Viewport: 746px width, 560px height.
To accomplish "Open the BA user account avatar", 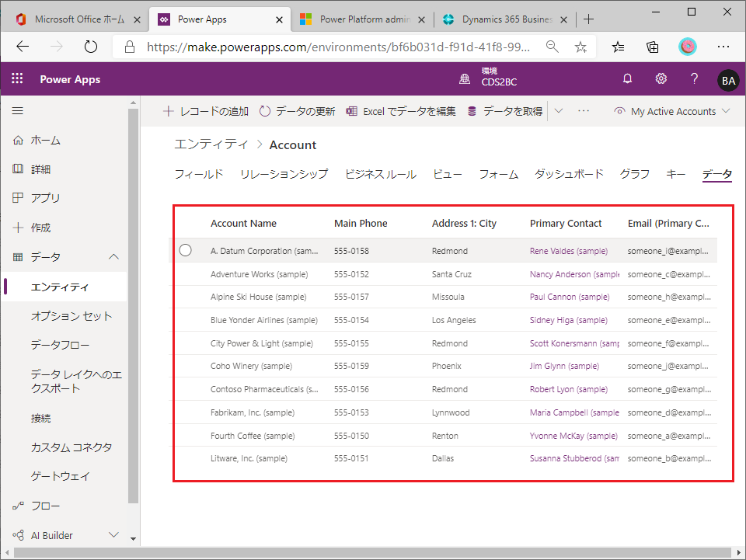I will point(728,80).
